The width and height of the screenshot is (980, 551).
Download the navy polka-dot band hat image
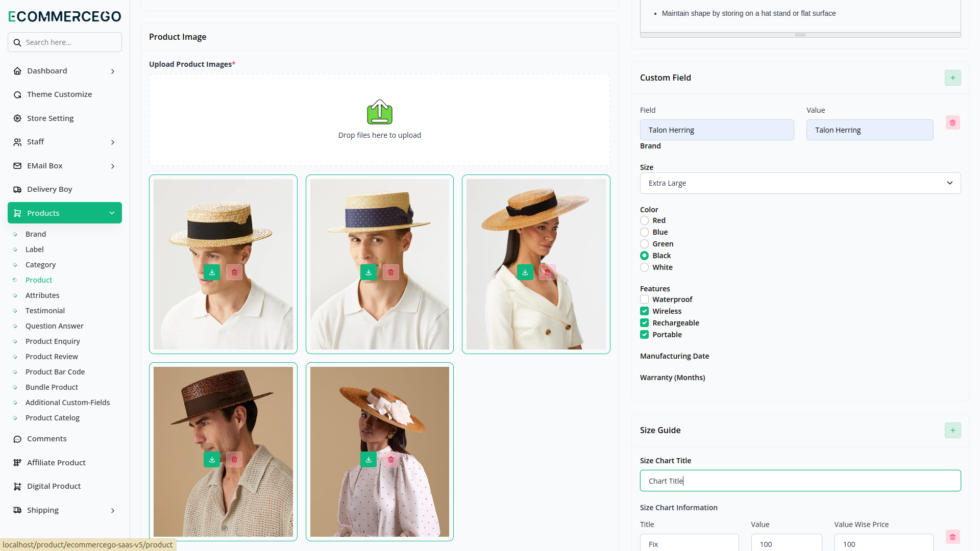click(x=369, y=272)
